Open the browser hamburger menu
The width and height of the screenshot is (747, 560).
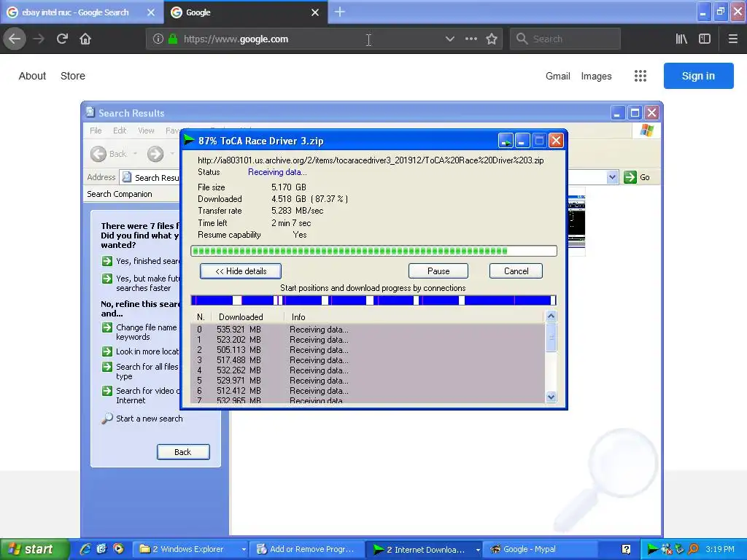(732, 39)
